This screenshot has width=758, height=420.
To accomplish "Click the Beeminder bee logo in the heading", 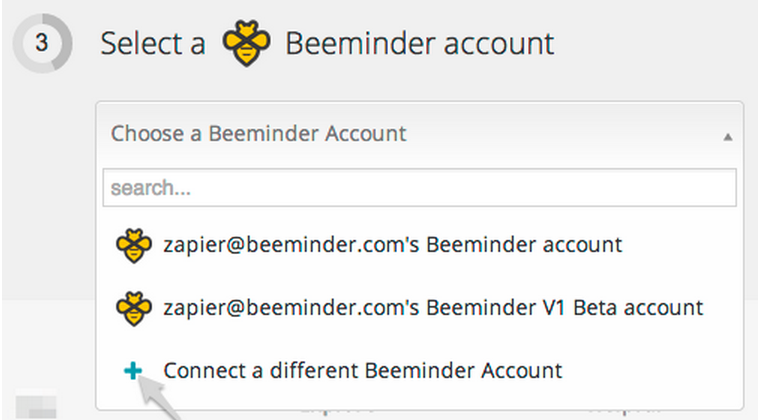I will (x=247, y=43).
